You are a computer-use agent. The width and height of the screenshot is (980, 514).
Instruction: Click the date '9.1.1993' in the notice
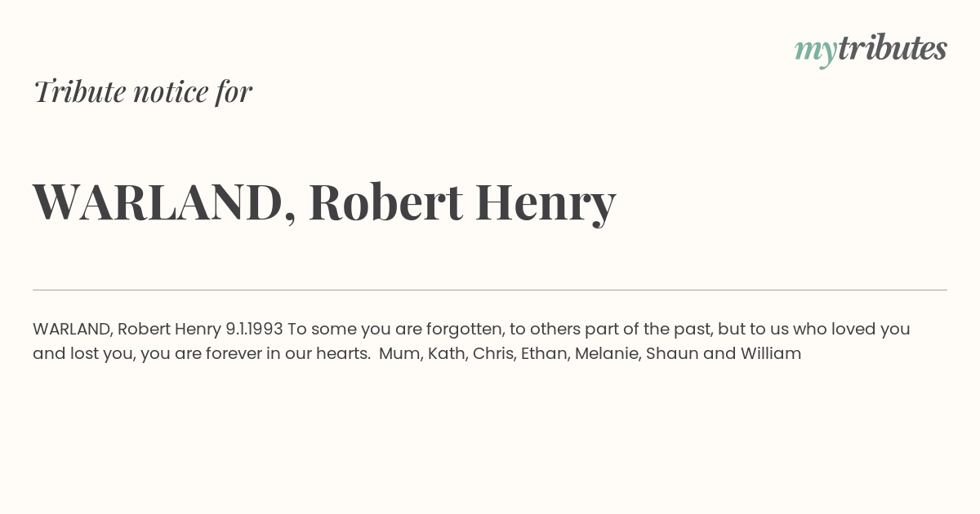pyautogui.click(x=254, y=329)
